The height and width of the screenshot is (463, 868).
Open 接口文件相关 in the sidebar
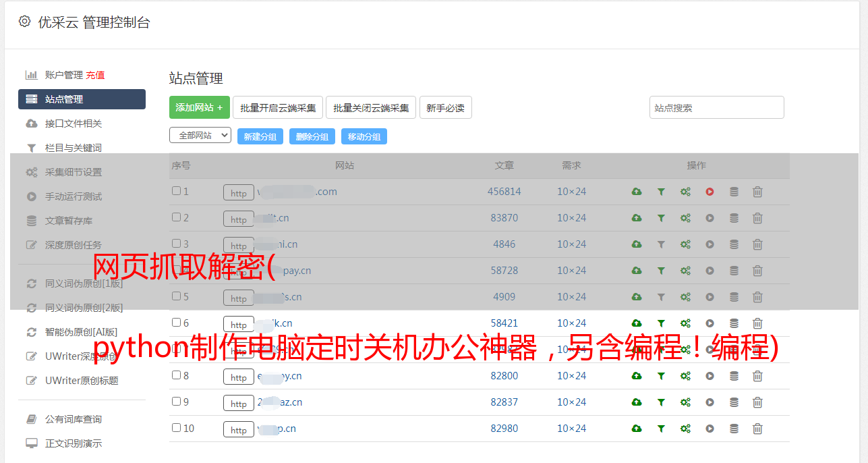point(73,124)
